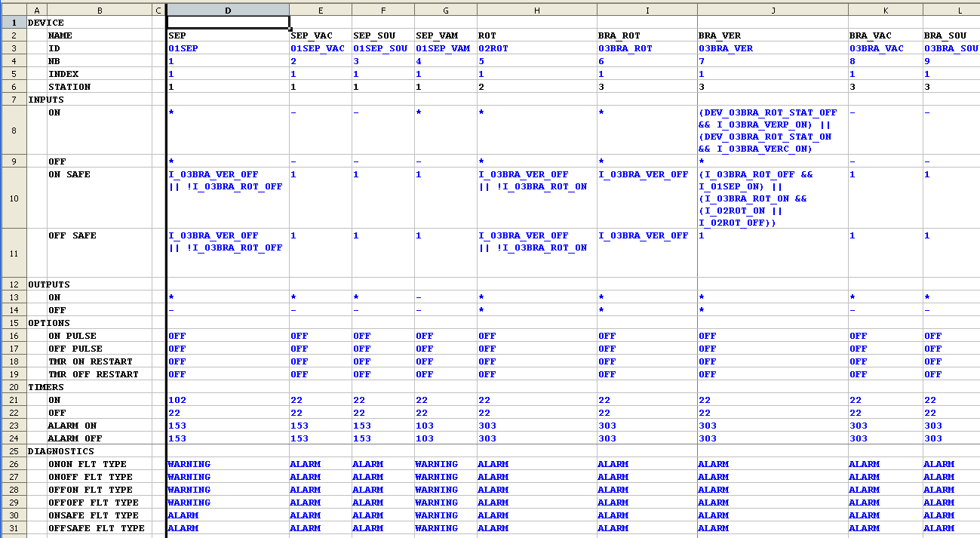980x538 pixels.
Task: Click the column H header
Action: (x=536, y=10)
